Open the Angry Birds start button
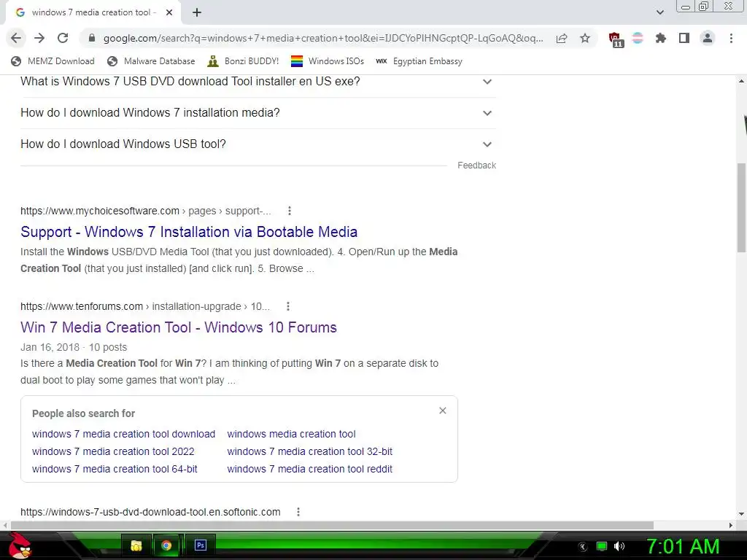 [20, 545]
